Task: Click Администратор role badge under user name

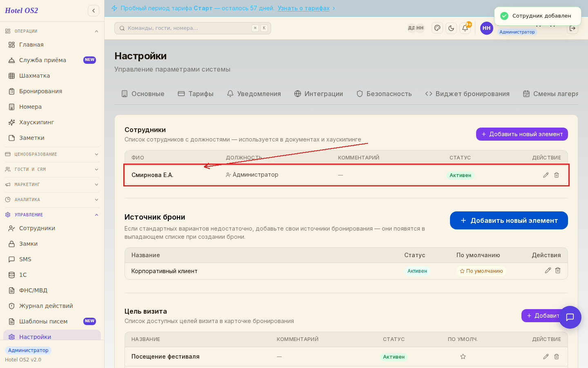Action: pos(517,32)
